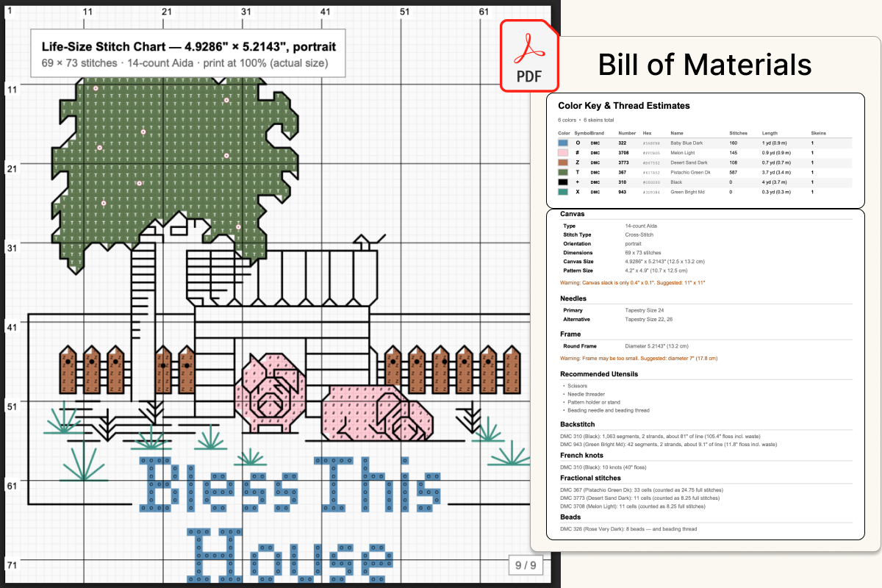The image size is (882, 588).
Task: Click 'Round Frame' row label
Action: 580,345
